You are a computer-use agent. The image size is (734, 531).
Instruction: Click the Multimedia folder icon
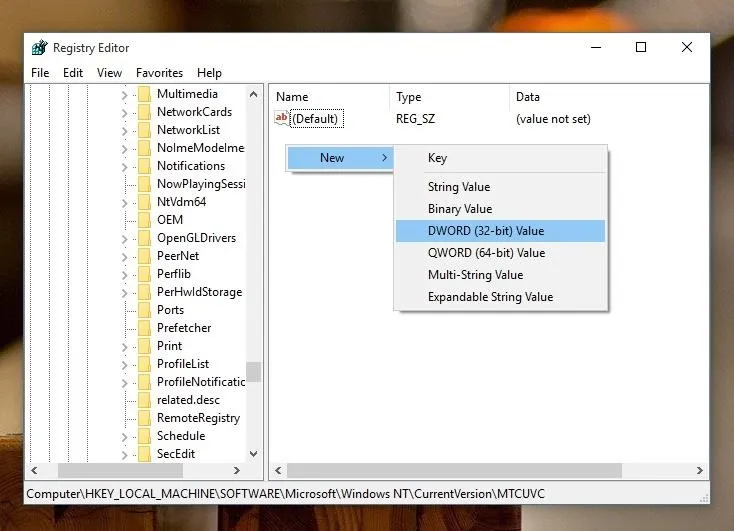tap(145, 94)
